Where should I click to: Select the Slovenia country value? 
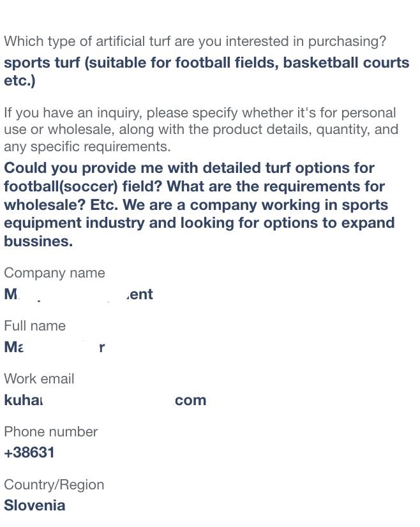coord(34,505)
